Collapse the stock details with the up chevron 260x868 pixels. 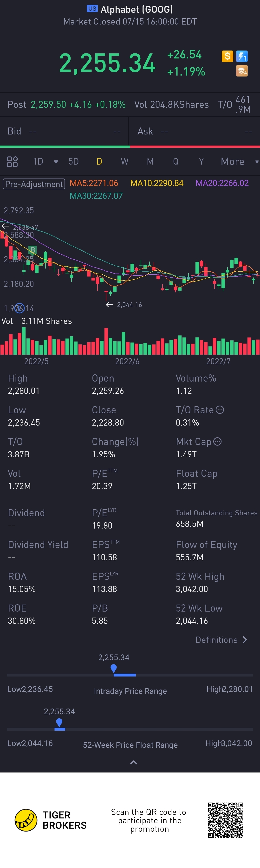click(134, 763)
